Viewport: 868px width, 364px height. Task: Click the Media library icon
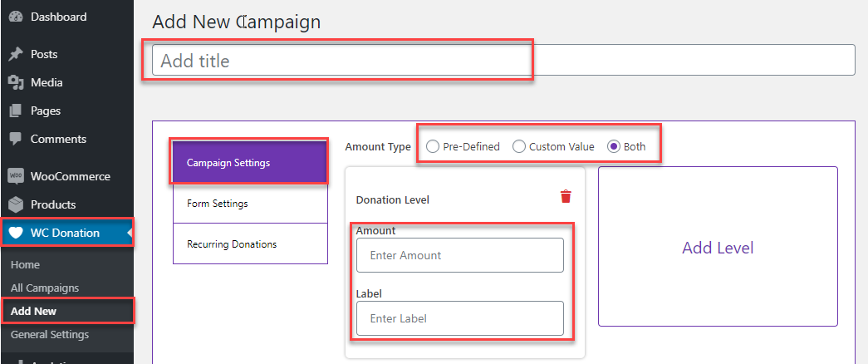coord(15,82)
